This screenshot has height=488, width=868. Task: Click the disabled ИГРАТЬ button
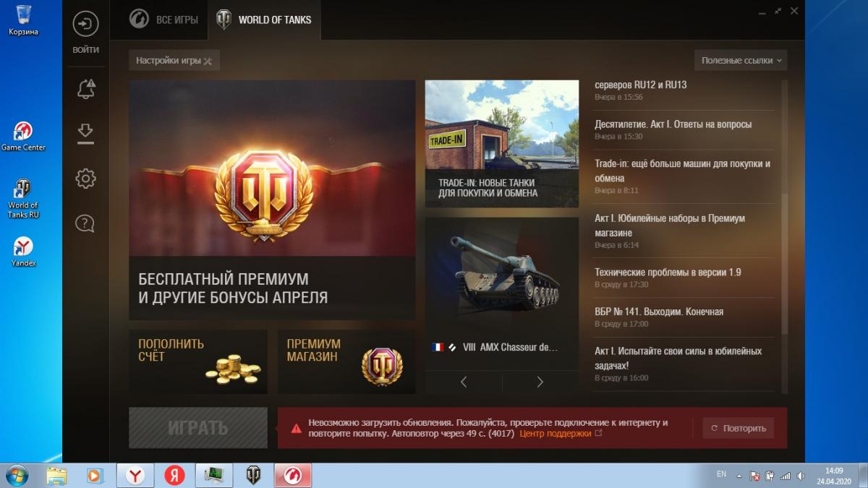point(198,427)
